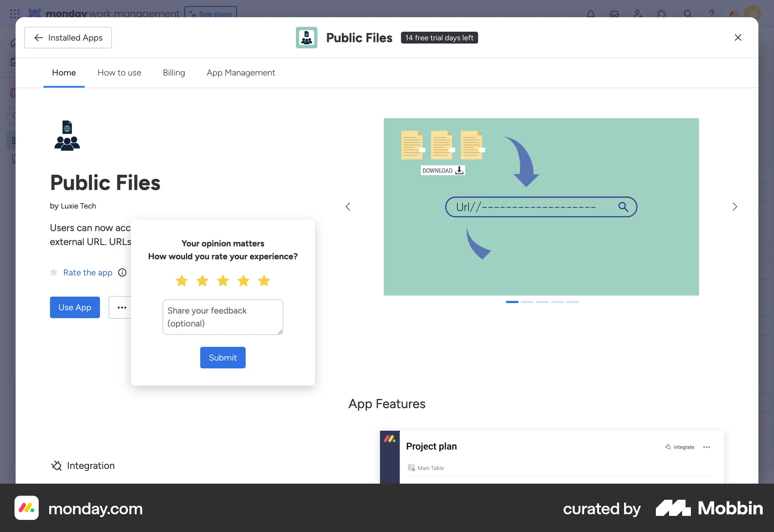Open notifications bell in the top bar
Viewport: 774px width, 532px height.
[591, 13]
